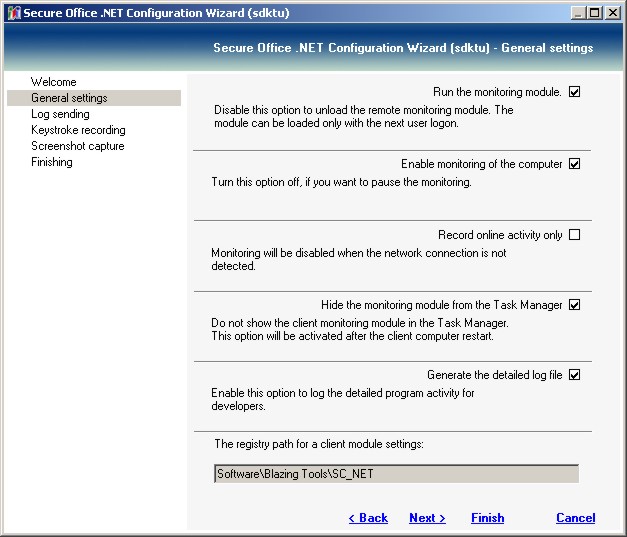627x537 pixels.
Task: Close the Configuration Wizard window
Action: click(613, 12)
